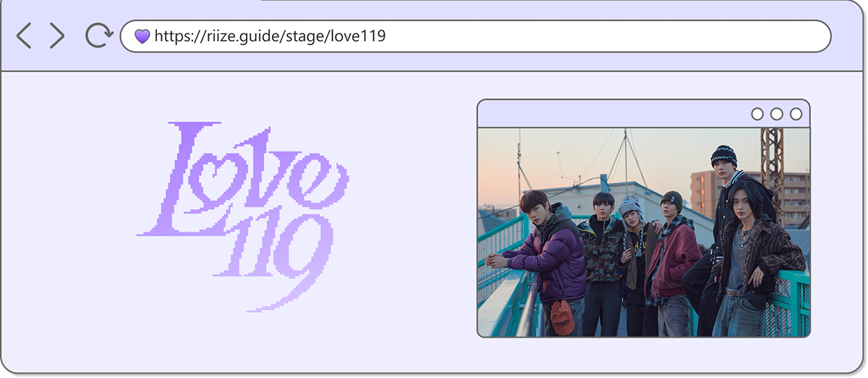This screenshot has width=868, height=378.
Task: Click the browser forward arrow
Action: coord(57,35)
